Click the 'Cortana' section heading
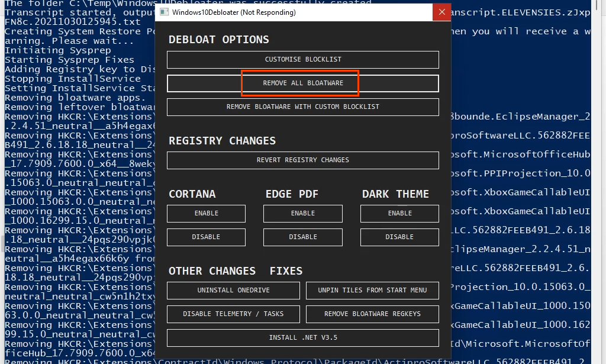Screen dimensions: 606x364 pos(192,194)
